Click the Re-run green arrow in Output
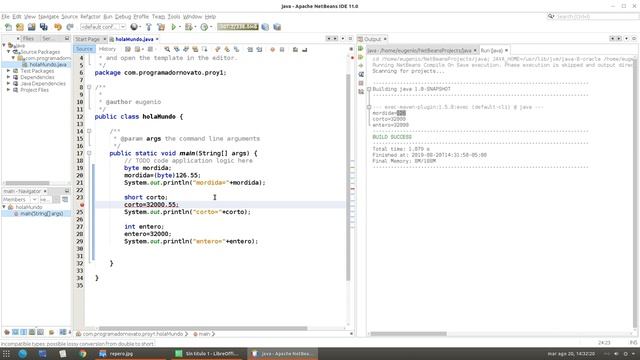The width and height of the screenshot is (640, 360). coord(361,49)
